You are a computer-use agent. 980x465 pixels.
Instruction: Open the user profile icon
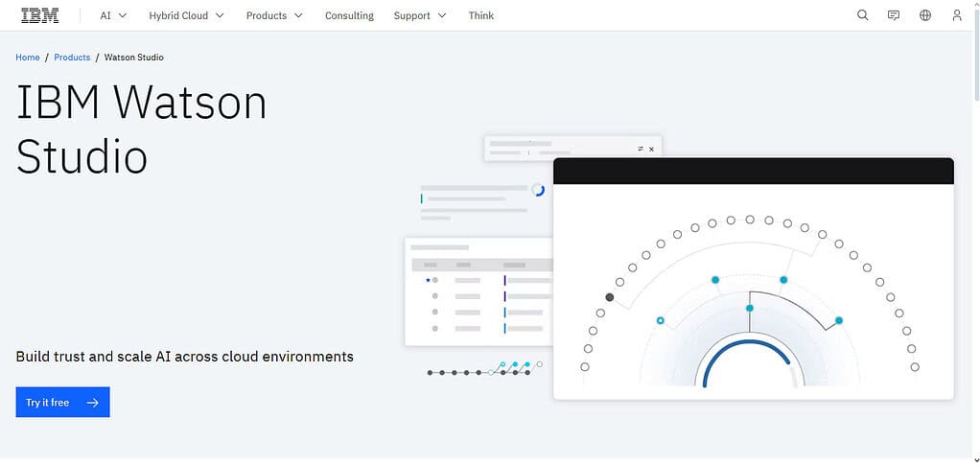[957, 15]
